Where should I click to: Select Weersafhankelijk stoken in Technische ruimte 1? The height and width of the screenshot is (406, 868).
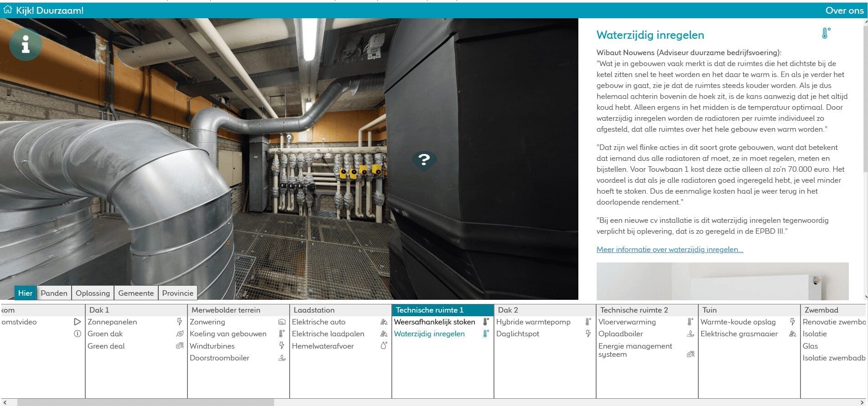click(434, 322)
